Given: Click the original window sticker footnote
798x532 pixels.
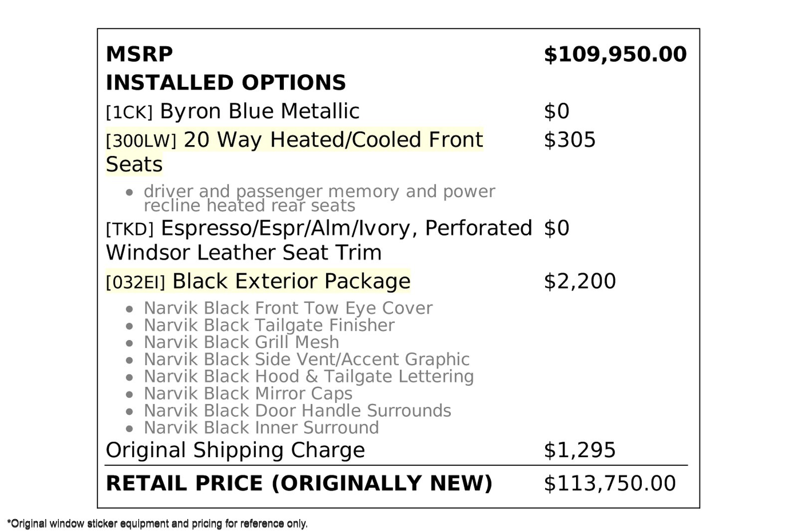Looking at the screenshot, I should coord(157,524).
